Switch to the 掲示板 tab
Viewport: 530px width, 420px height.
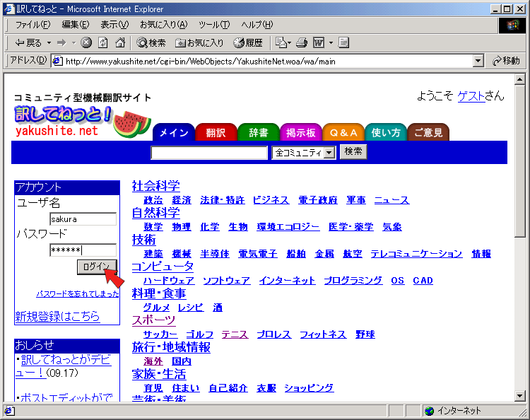[x=301, y=132]
